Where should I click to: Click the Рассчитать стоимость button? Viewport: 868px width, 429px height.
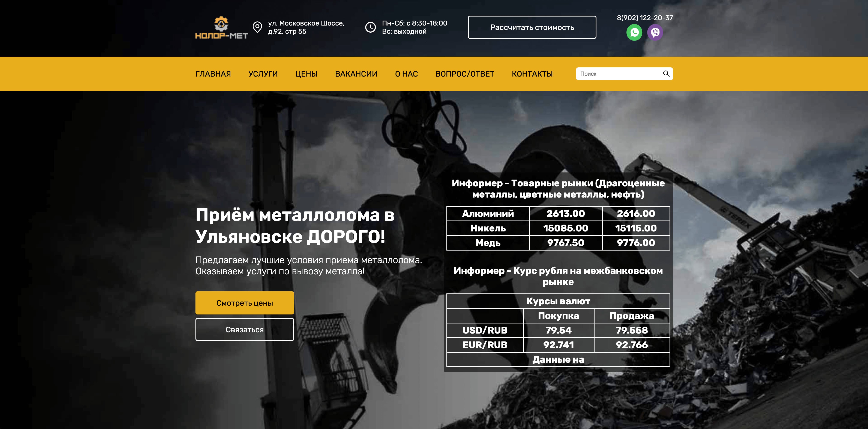pyautogui.click(x=532, y=27)
